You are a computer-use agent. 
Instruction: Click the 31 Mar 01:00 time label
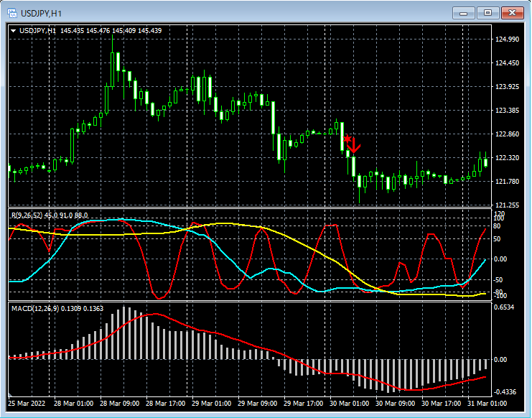click(487, 404)
